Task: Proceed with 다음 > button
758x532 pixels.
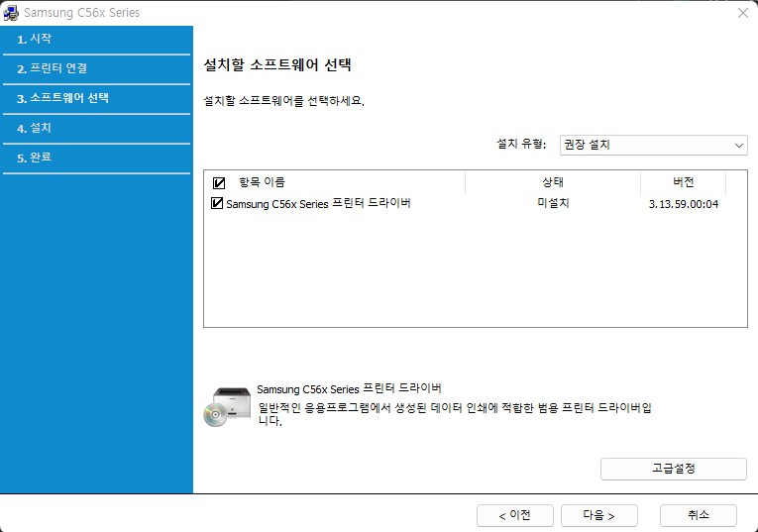Action: 598,515
